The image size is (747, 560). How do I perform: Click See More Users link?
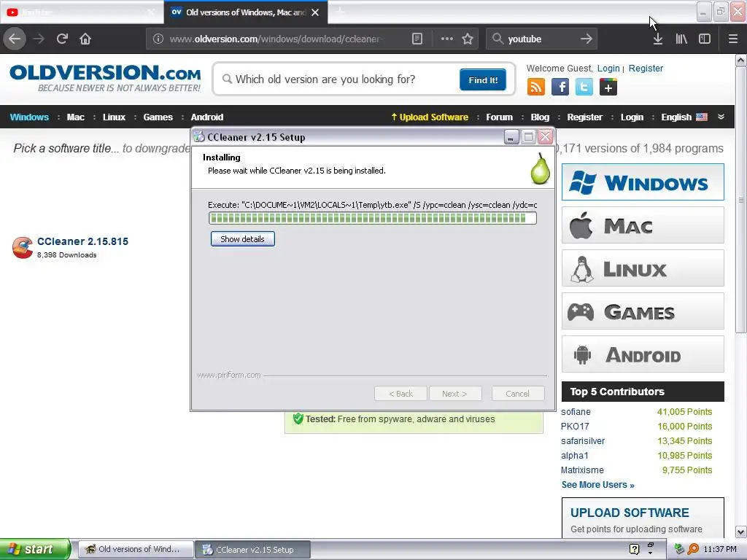pos(598,485)
